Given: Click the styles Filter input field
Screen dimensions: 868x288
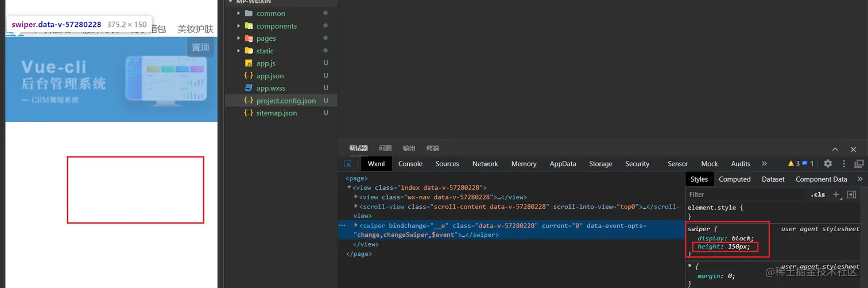Looking at the screenshot, I should [746, 194].
